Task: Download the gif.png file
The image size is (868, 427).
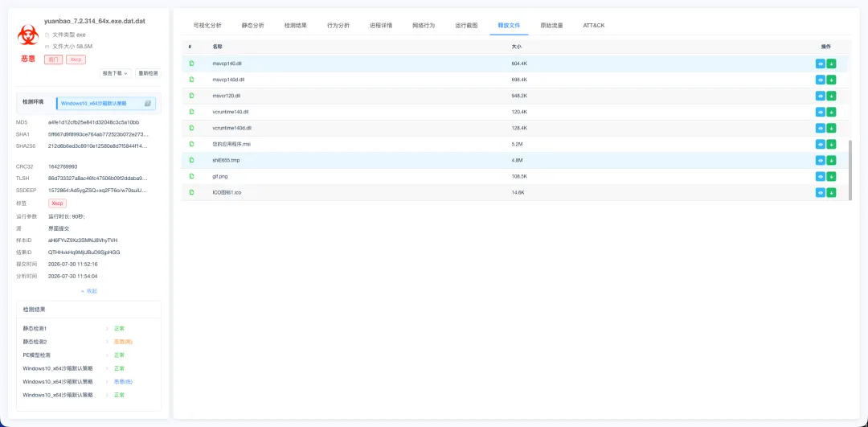Action: 832,176
